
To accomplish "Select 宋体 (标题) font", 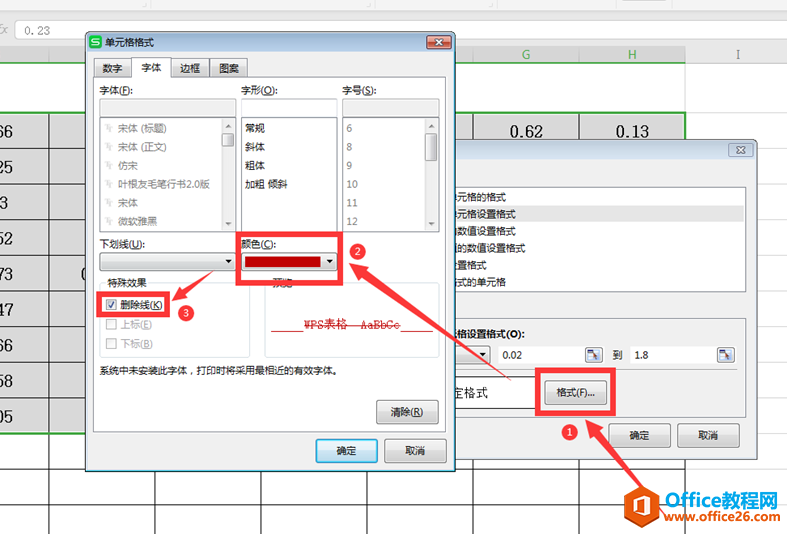I will click(x=142, y=128).
